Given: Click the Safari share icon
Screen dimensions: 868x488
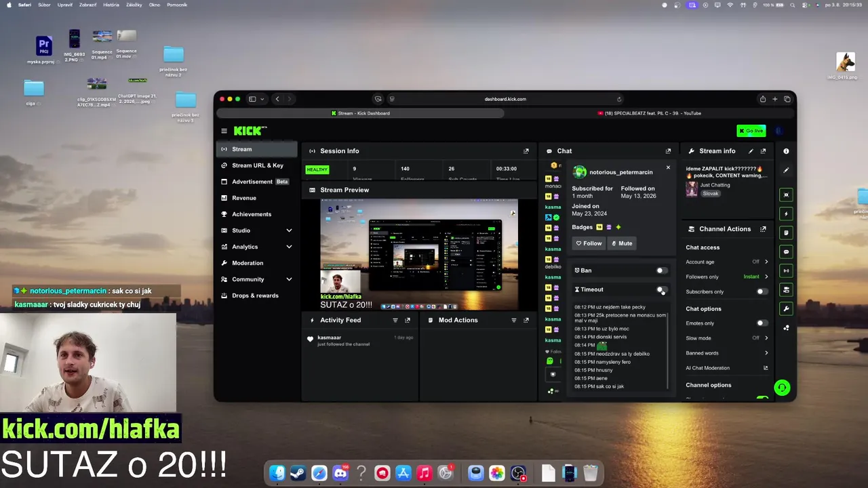Looking at the screenshot, I should (763, 99).
